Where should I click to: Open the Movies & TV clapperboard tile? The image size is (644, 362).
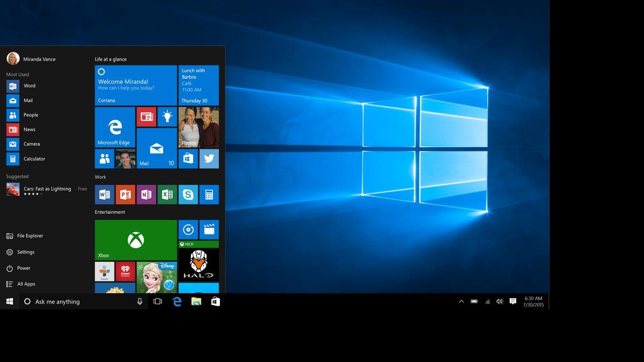[x=209, y=230]
